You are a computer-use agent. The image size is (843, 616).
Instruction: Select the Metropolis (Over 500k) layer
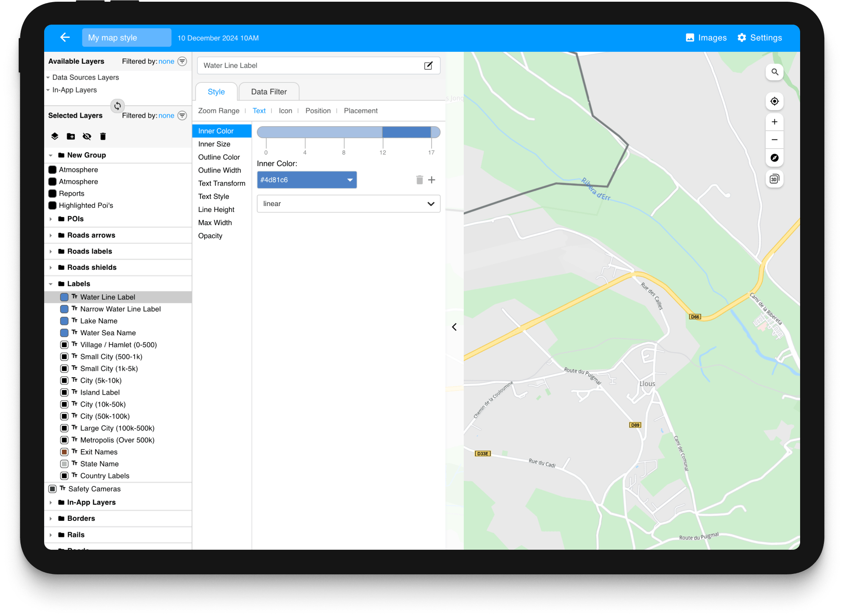coord(118,440)
